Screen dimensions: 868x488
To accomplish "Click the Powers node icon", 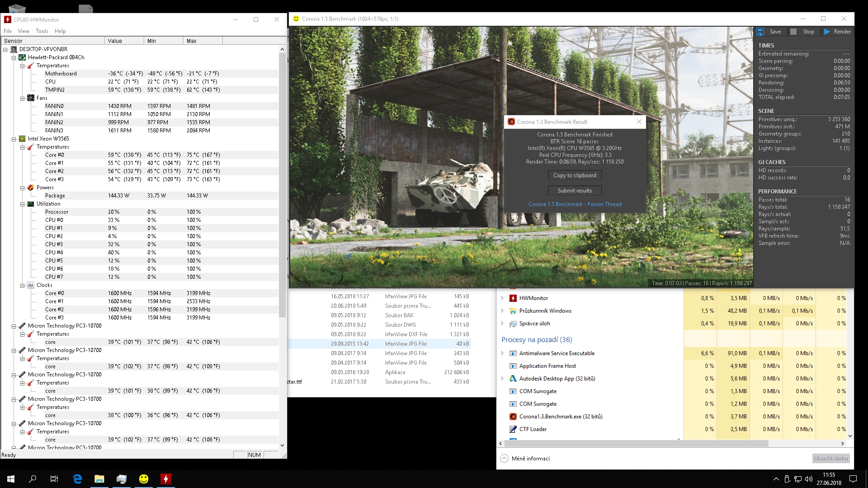I will point(31,188).
